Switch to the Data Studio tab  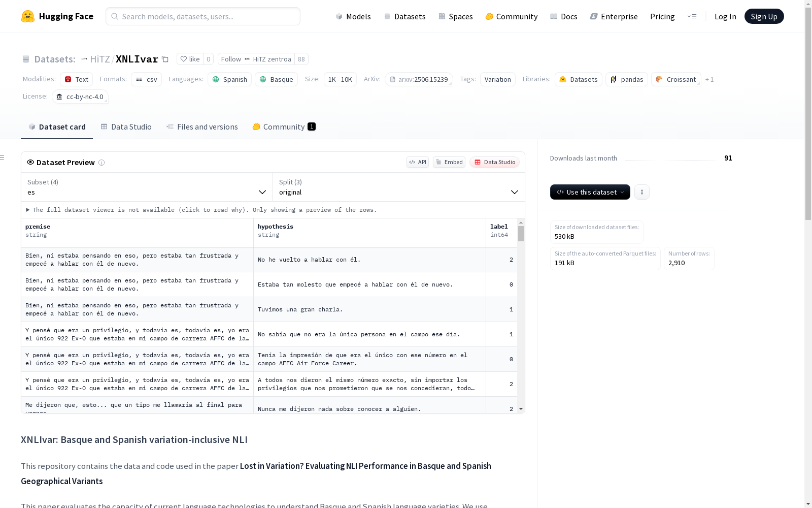click(x=126, y=127)
